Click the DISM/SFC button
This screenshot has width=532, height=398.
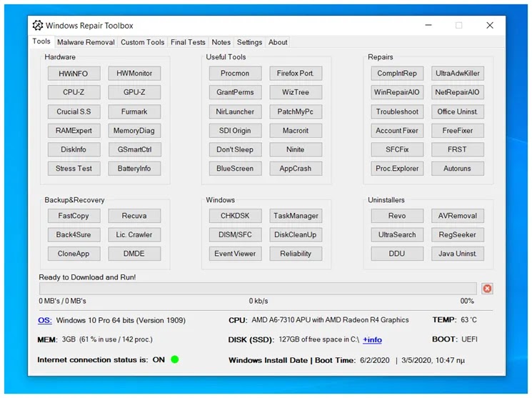235,234
